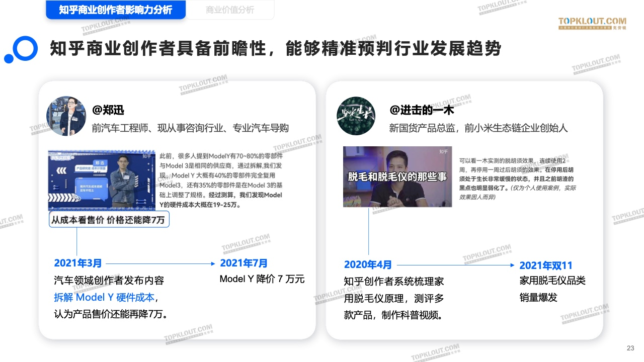The height and width of the screenshot is (362, 644).
Task: Click the 脱胡须效果 quote paragraph
Action: click(518, 178)
